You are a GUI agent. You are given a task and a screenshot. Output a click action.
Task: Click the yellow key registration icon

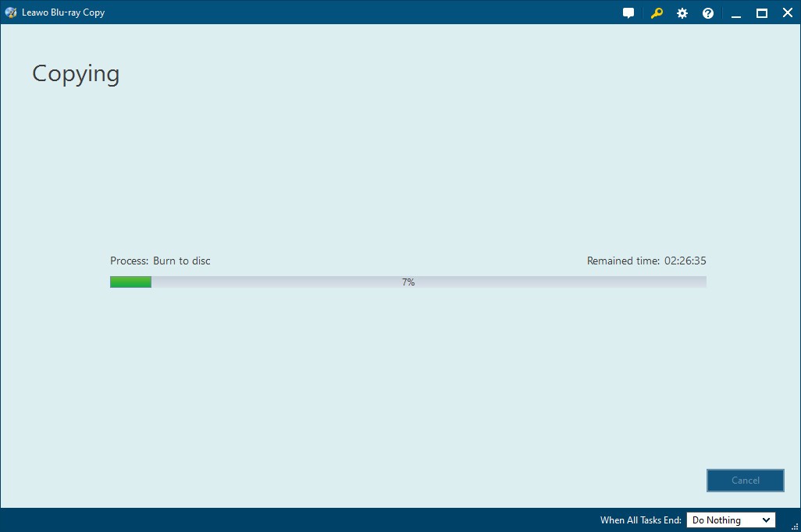[657, 12]
